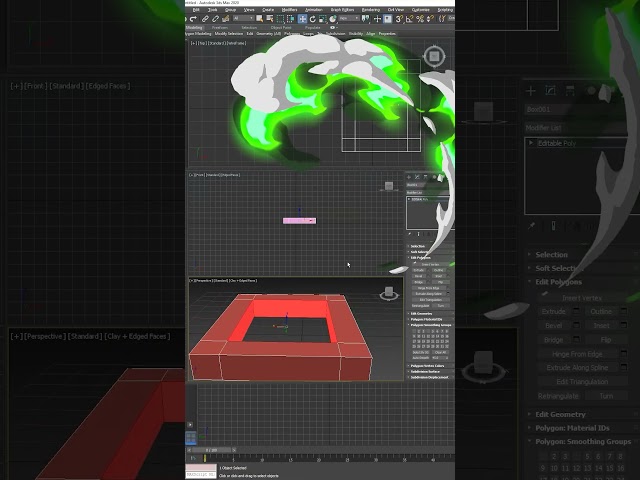
Task: Activate the Select and Scale tool
Action: point(323,19)
